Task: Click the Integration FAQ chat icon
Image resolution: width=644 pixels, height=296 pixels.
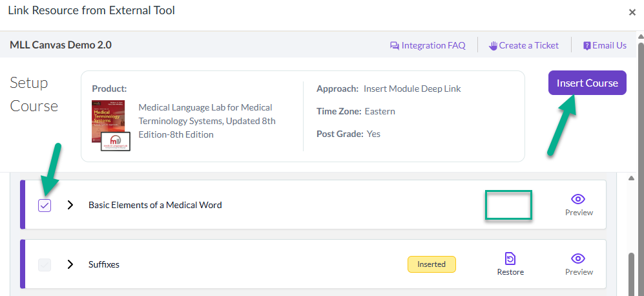Action: coord(394,46)
